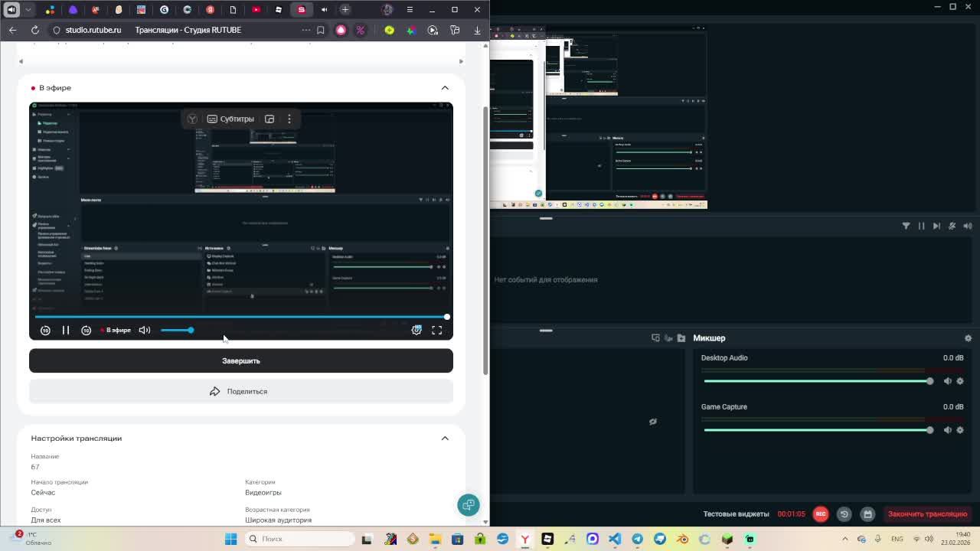The height and width of the screenshot is (551, 980).
Task: Open Windows Start menu
Action: tap(230, 539)
